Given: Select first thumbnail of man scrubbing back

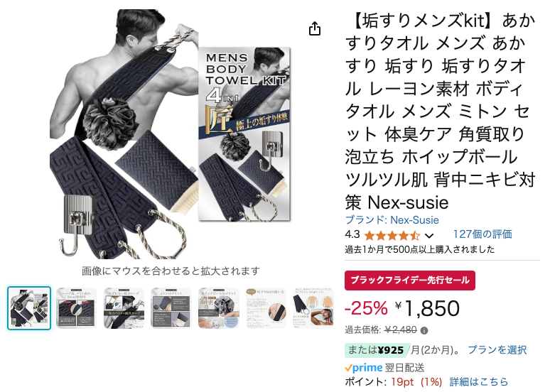Looking at the screenshot, I should (x=29, y=308).
